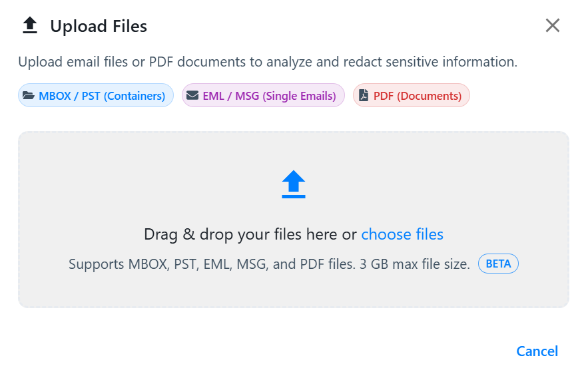Close the Upload Files dialog with the X
Screen dimensions: 588x382
553,26
